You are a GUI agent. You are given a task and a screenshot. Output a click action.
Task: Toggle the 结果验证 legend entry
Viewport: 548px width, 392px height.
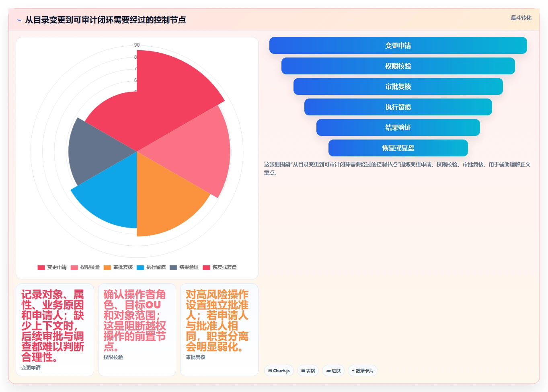[x=184, y=267]
